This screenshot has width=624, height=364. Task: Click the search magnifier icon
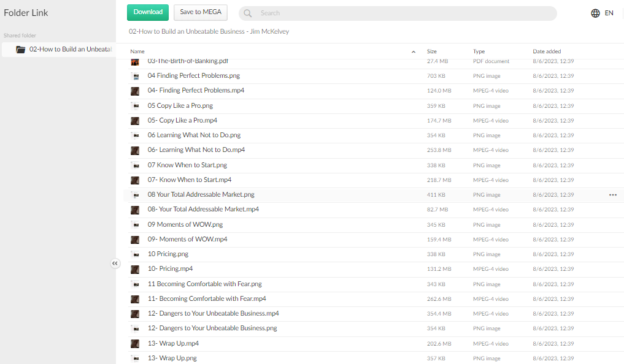[247, 13]
